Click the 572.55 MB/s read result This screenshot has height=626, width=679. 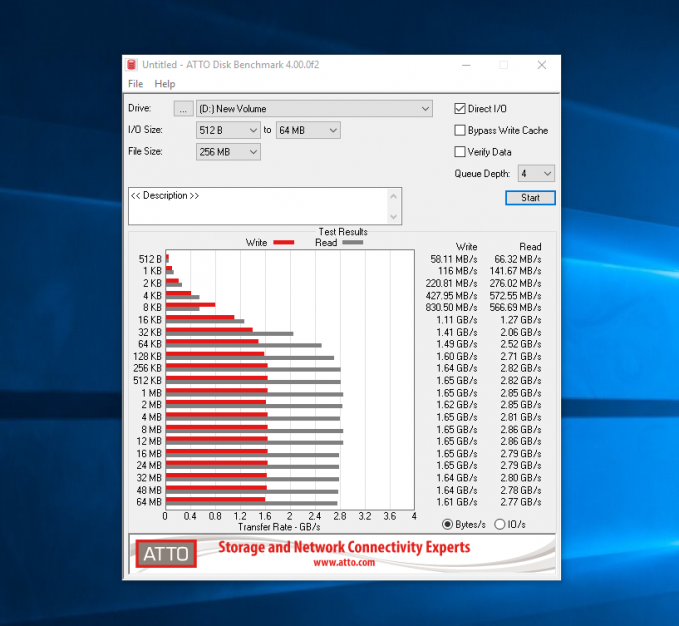(x=516, y=296)
